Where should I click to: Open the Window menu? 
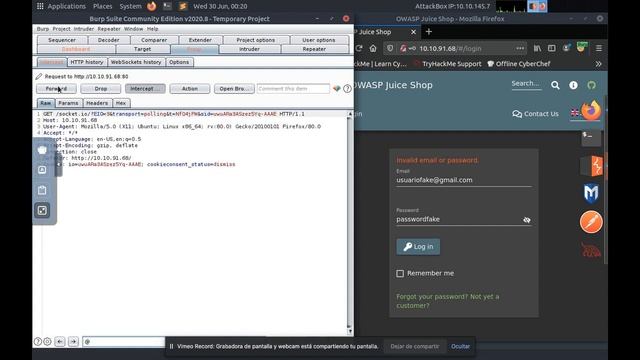133,29
